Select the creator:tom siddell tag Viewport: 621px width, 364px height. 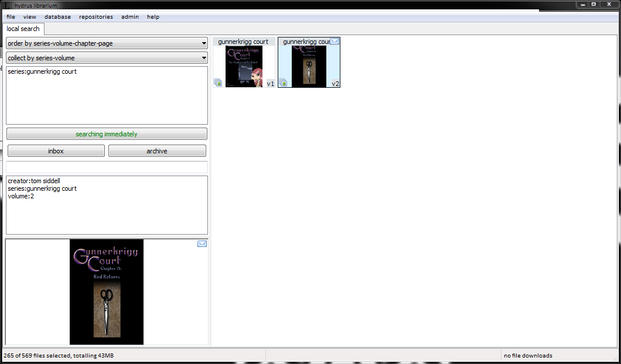[x=34, y=181]
